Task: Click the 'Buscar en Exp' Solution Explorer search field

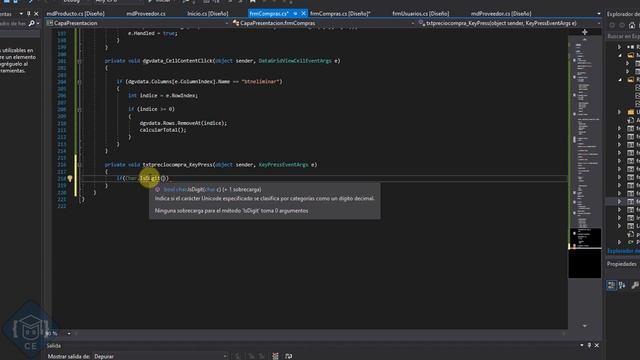Action: (x=623, y=36)
